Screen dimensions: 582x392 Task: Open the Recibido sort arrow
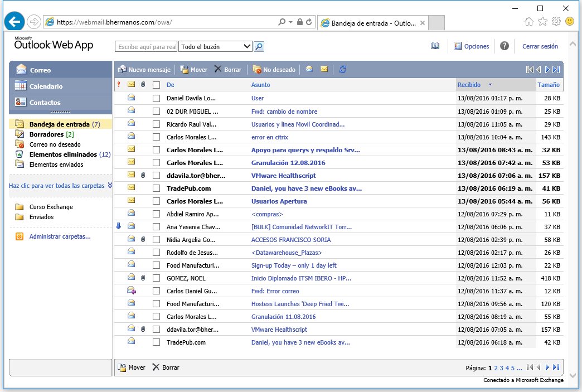click(490, 85)
